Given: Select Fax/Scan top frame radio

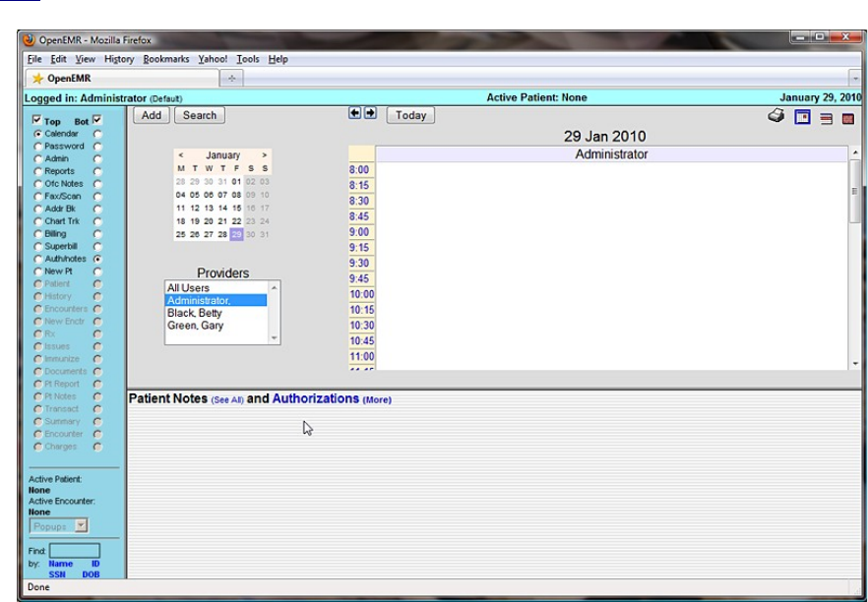Looking at the screenshot, I should tap(37, 197).
